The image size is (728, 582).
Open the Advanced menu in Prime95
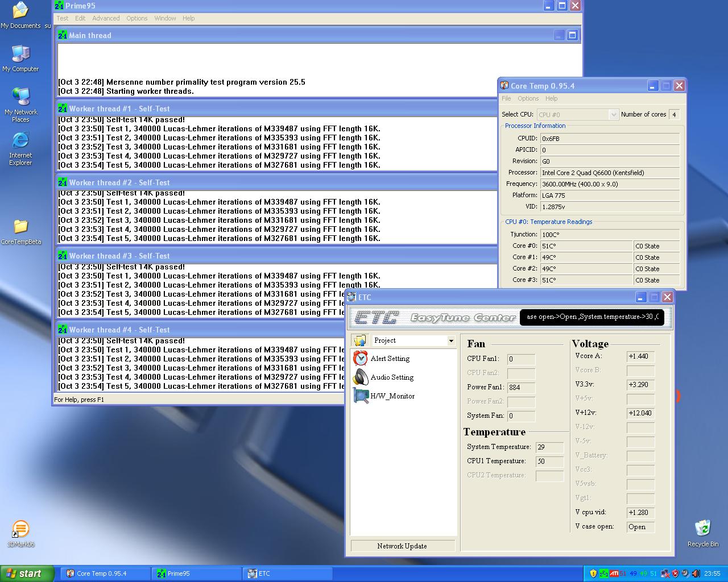106,18
